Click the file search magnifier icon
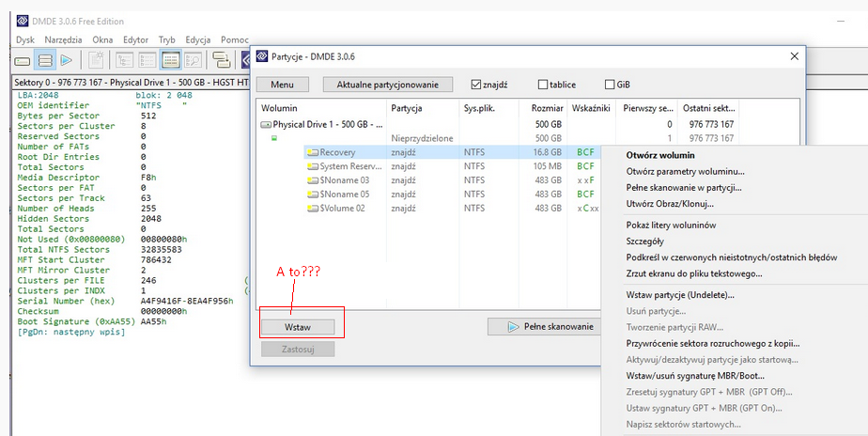 (x=194, y=60)
